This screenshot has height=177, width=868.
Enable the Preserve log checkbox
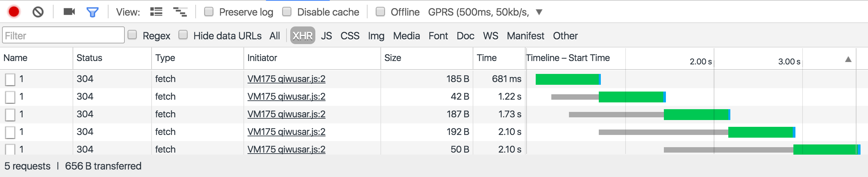(x=209, y=12)
